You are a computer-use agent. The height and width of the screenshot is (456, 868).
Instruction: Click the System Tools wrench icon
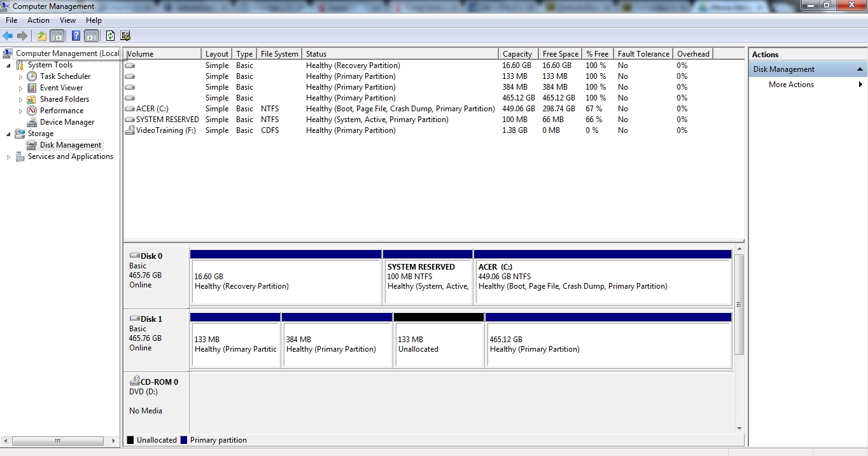click(20, 65)
